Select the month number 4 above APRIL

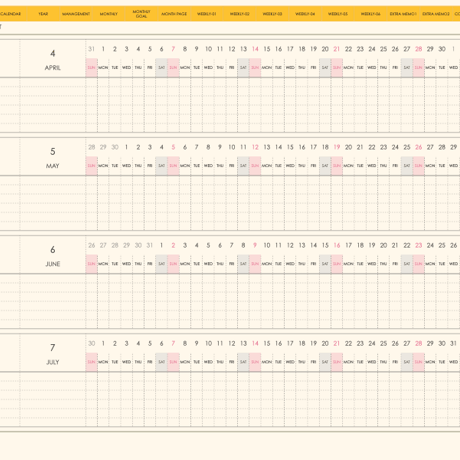click(53, 53)
